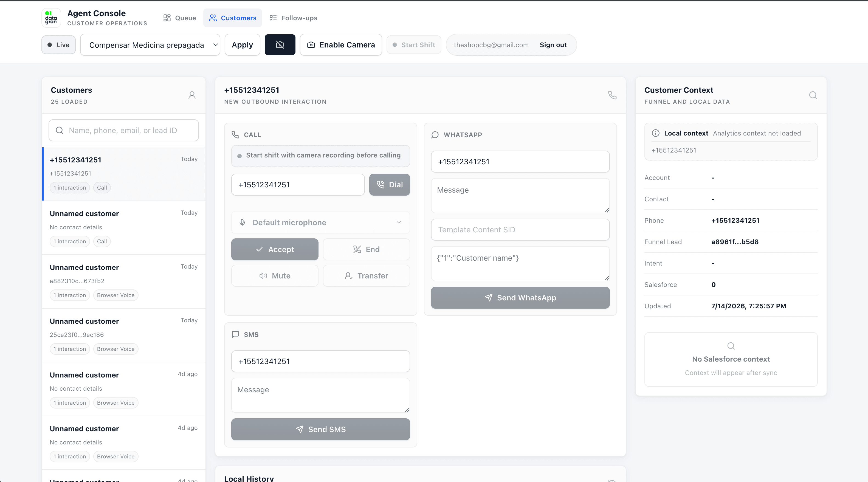Viewport: 868px width, 482px height.
Task: Click the chevron on Default microphone selector
Action: (399, 222)
